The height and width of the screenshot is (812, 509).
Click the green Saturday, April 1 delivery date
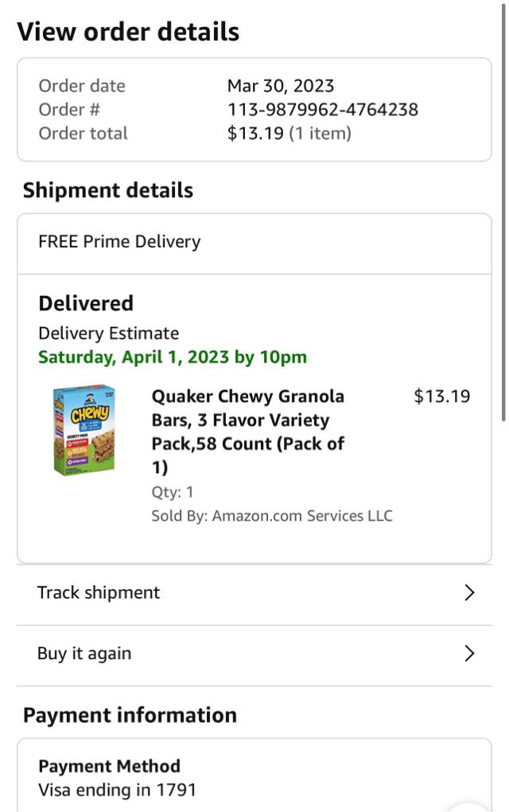pos(173,357)
